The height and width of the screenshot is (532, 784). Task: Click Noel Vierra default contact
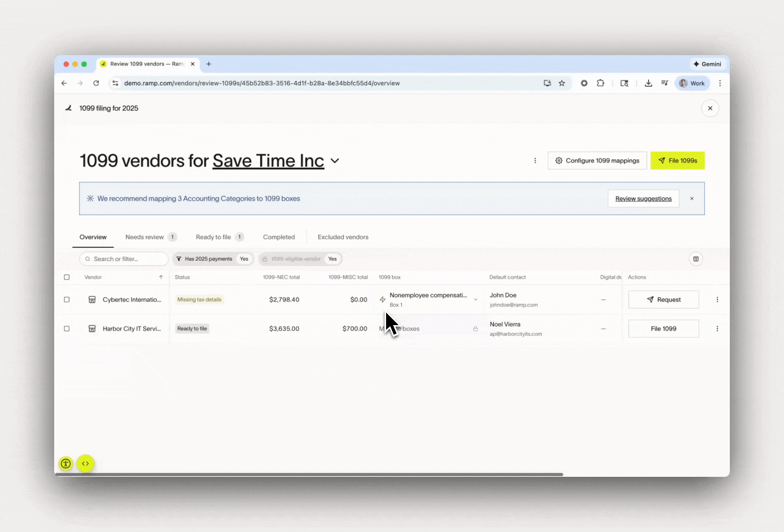(x=505, y=324)
